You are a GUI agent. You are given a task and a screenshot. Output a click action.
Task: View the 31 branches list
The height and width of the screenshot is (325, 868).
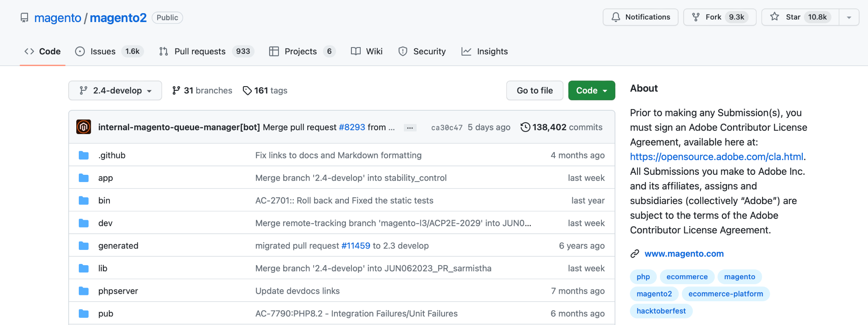pos(202,90)
